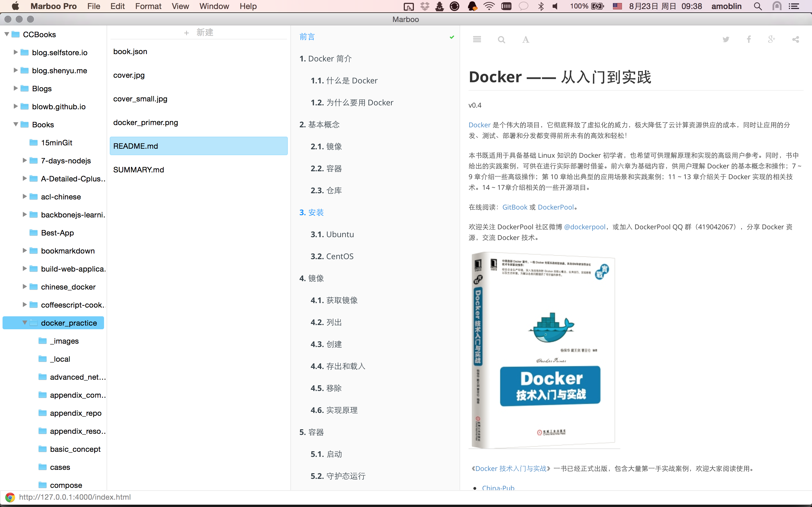Click the font/text settings icon
The width and height of the screenshot is (812, 507).
click(525, 39)
